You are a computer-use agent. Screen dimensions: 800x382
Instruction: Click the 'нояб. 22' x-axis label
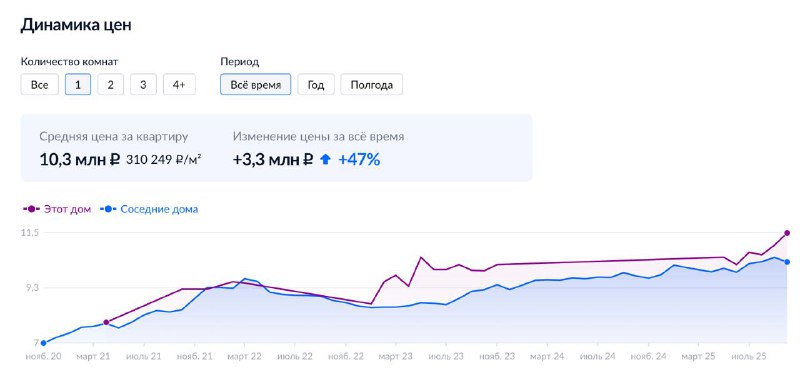tap(346, 356)
